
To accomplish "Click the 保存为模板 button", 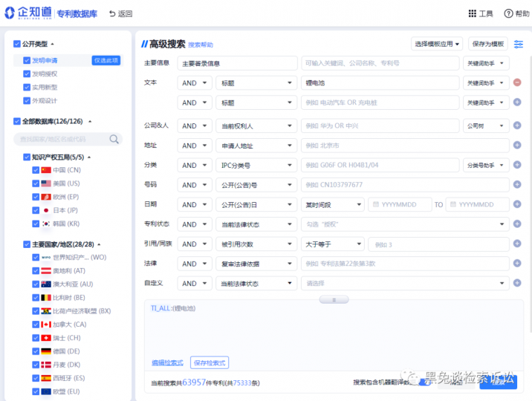I will [488, 44].
